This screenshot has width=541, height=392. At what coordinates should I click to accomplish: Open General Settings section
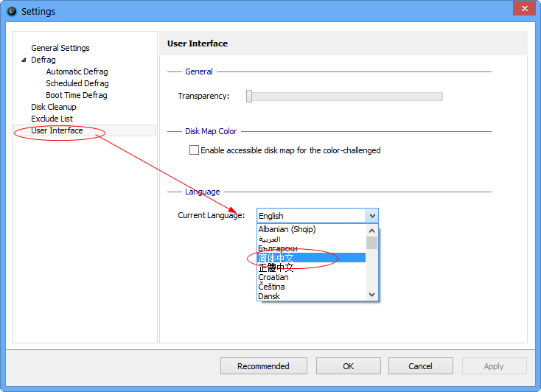click(x=60, y=48)
